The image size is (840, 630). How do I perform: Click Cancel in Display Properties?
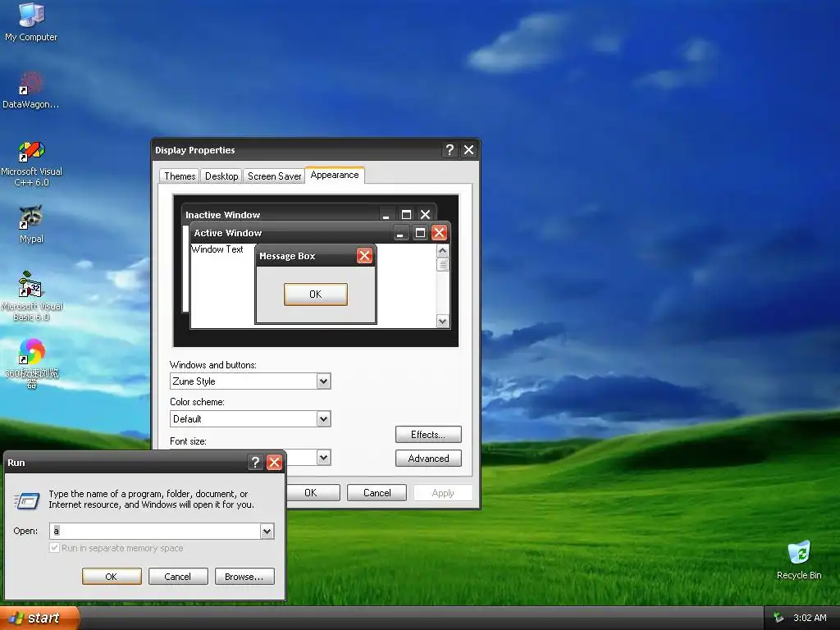click(x=377, y=493)
